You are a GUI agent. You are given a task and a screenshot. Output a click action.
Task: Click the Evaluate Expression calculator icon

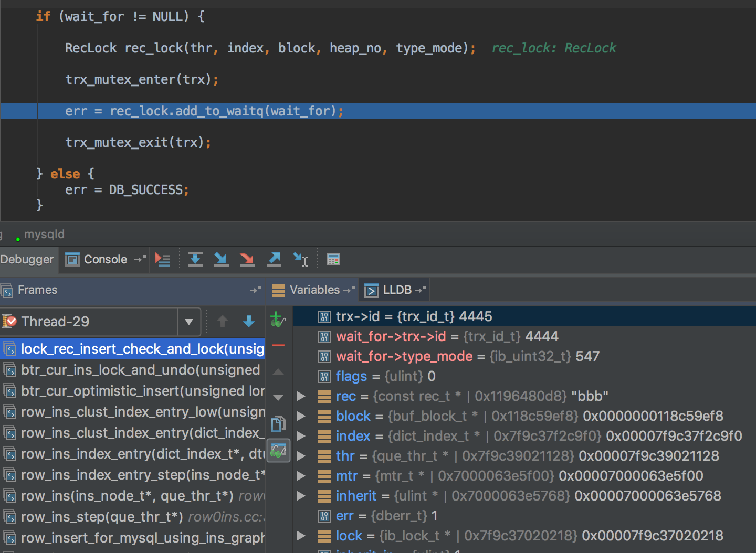point(333,259)
